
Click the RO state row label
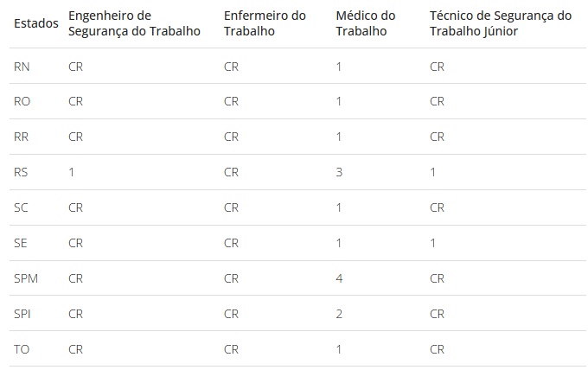coord(22,101)
